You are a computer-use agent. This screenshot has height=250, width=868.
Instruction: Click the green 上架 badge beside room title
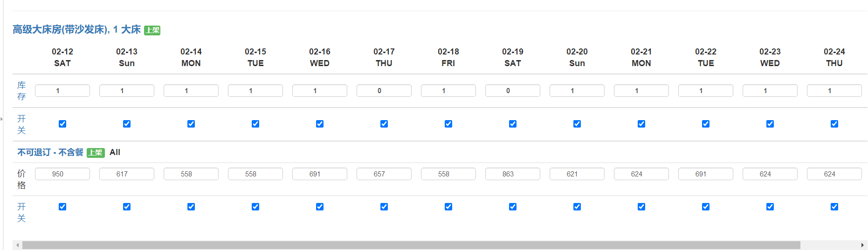(152, 30)
